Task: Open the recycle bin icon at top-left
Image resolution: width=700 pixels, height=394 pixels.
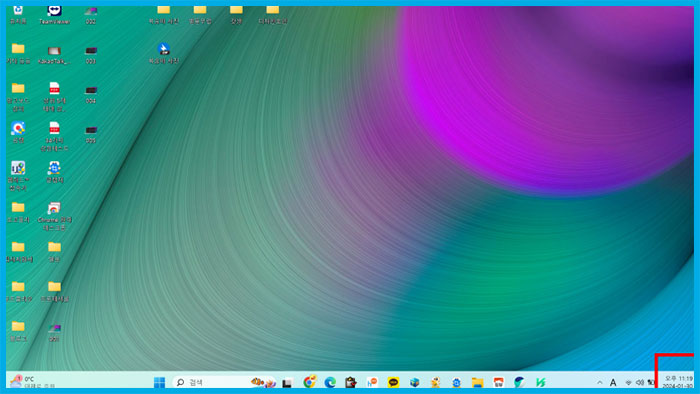Action: [18, 14]
